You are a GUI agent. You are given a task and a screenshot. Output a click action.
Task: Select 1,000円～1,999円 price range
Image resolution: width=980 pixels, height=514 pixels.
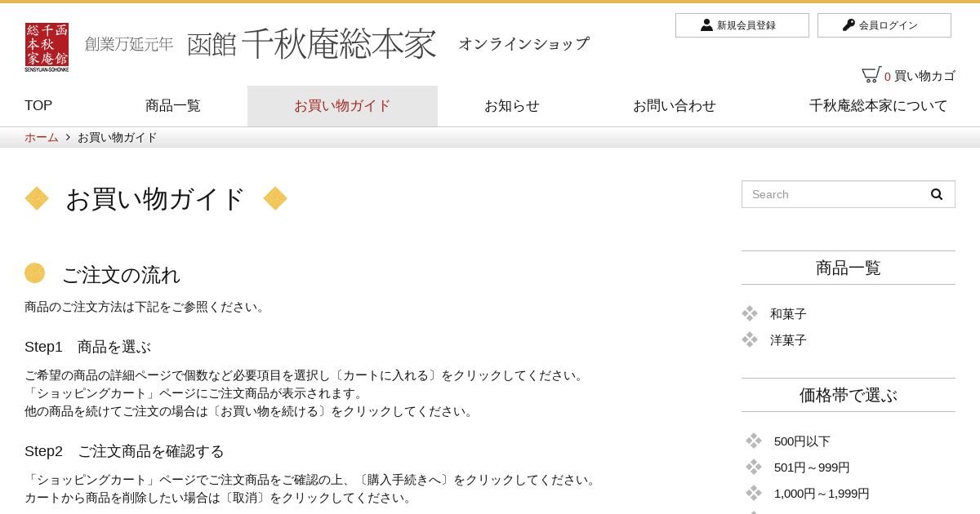tap(822, 494)
